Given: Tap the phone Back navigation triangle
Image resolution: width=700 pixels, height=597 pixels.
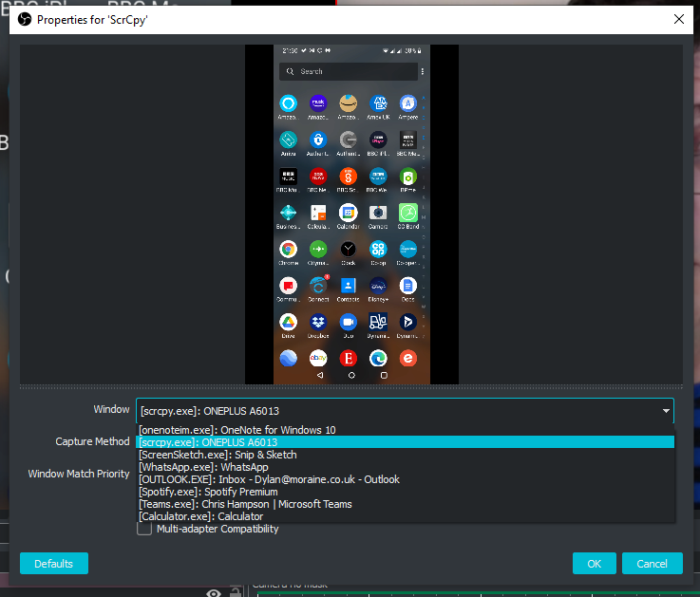Looking at the screenshot, I should 320,375.
